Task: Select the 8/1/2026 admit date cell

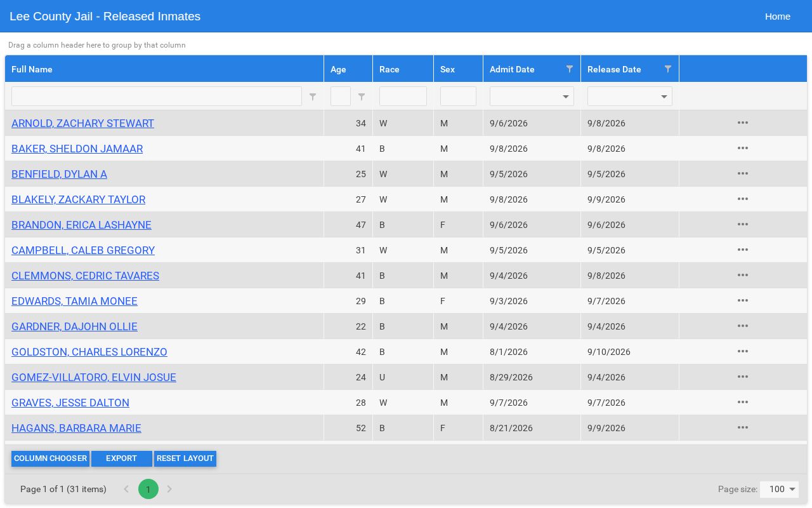Action: pos(532,352)
